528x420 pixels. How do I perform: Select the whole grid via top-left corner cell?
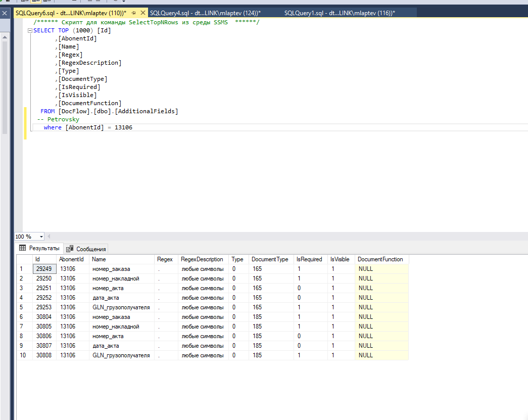coord(24,259)
